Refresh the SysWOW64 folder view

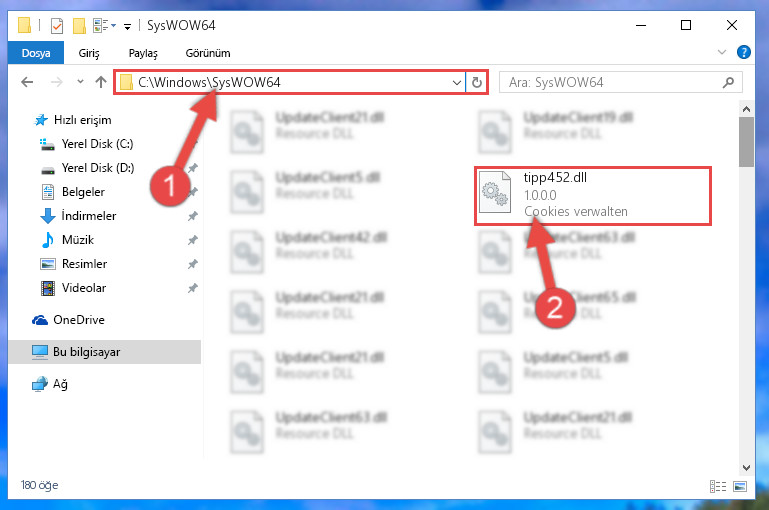pyautogui.click(x=477, y=82)
